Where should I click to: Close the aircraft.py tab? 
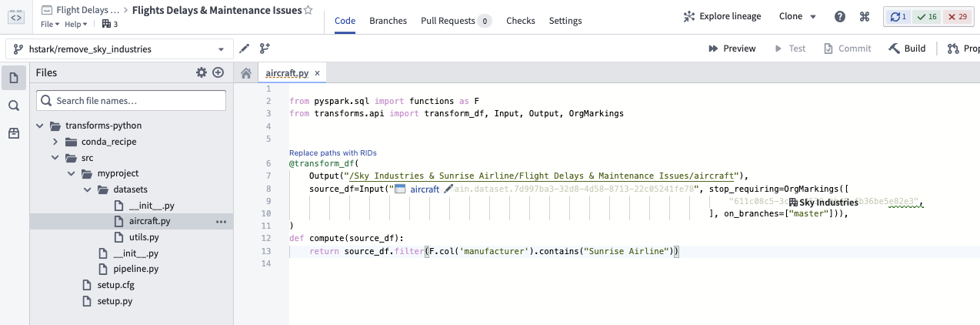point(317,73)
